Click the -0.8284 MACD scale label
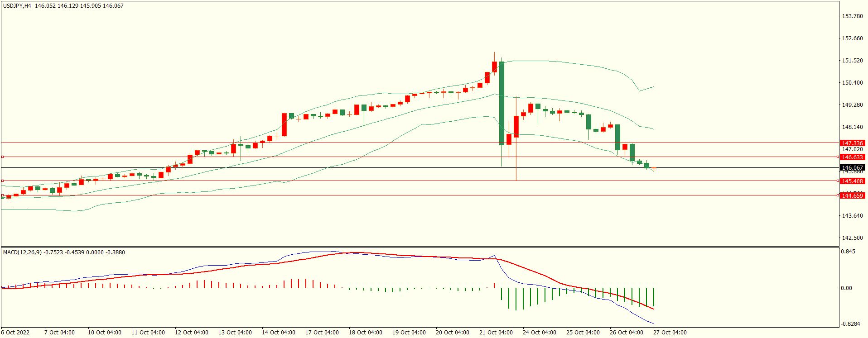This screenshot has width=868, height=338. [850, 324]
